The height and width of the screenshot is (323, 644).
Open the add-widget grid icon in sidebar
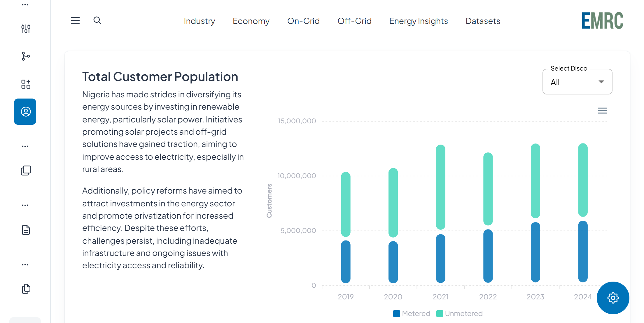(26, 84)
